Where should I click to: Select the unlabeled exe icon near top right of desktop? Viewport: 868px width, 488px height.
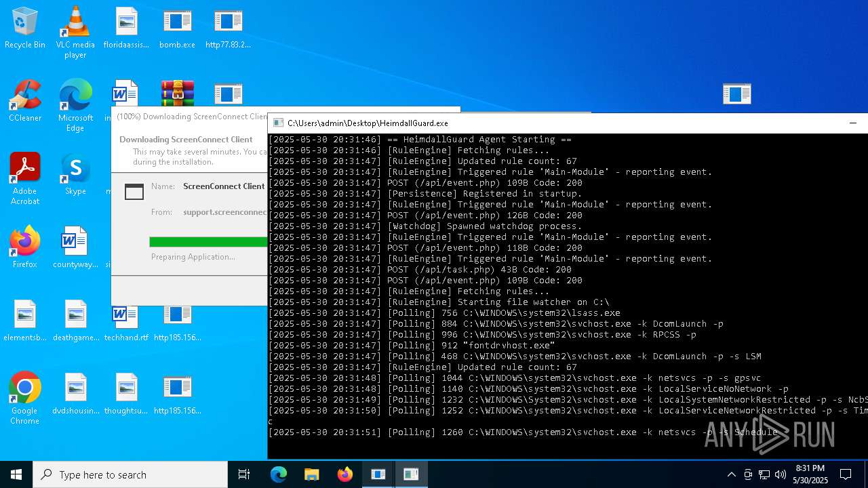pyautogui.click(x=736, y=94)
